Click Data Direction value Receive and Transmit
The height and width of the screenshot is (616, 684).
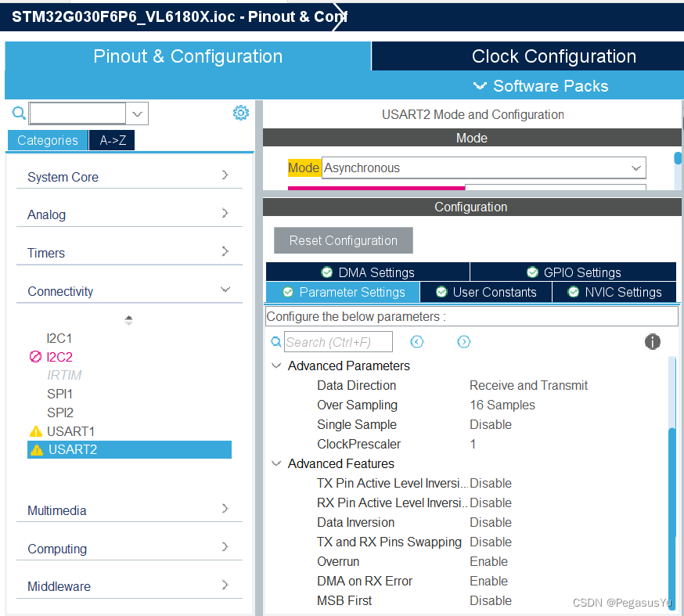529,385
